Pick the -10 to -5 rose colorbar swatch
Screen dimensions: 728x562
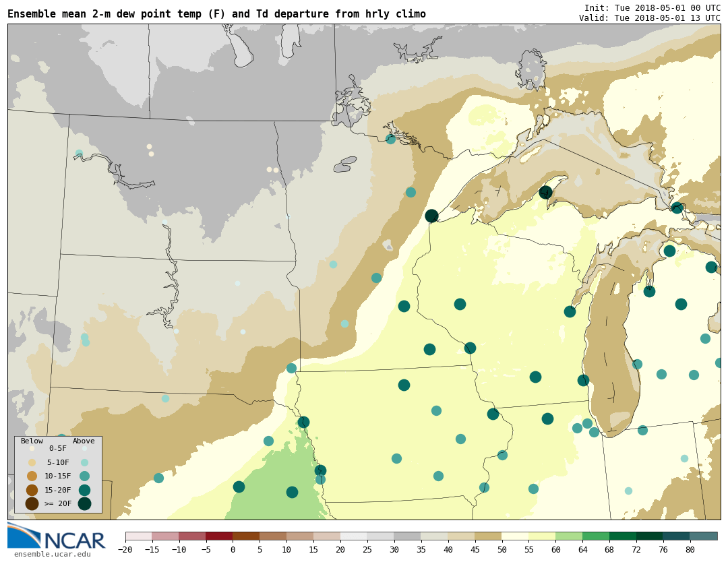pyautogui.click(x=192, y=536)
